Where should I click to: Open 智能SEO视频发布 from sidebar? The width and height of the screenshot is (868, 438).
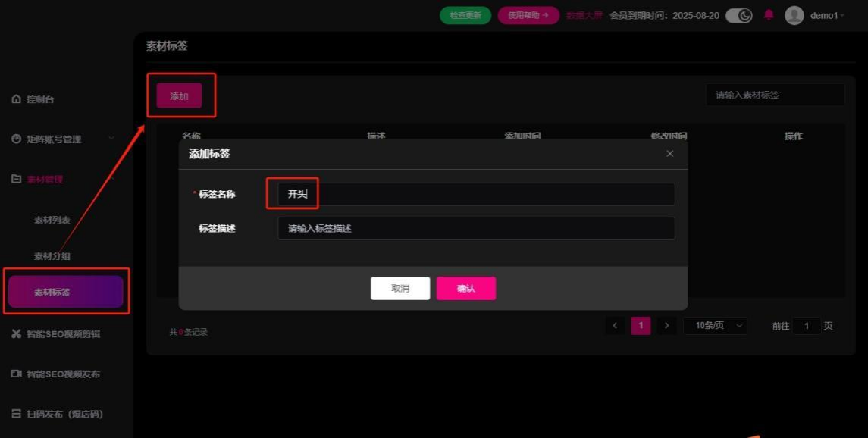click(x=62, y=374)
